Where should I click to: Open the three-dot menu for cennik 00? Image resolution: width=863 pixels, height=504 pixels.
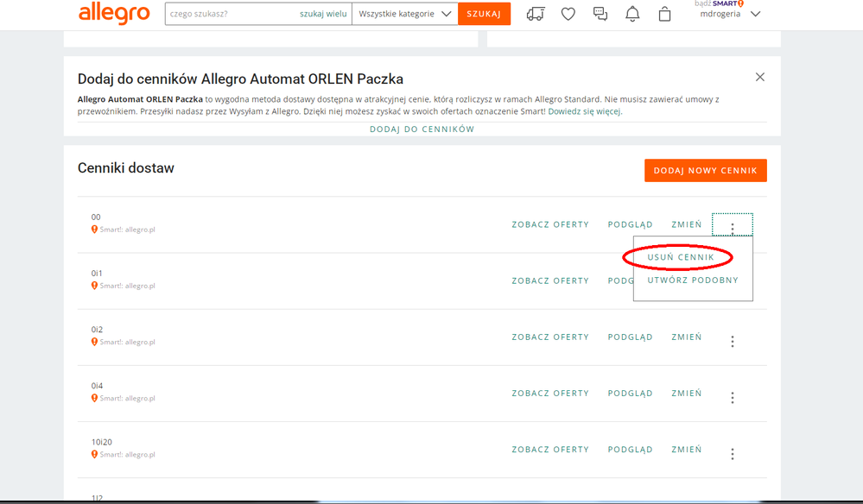[x=732, y=224]
